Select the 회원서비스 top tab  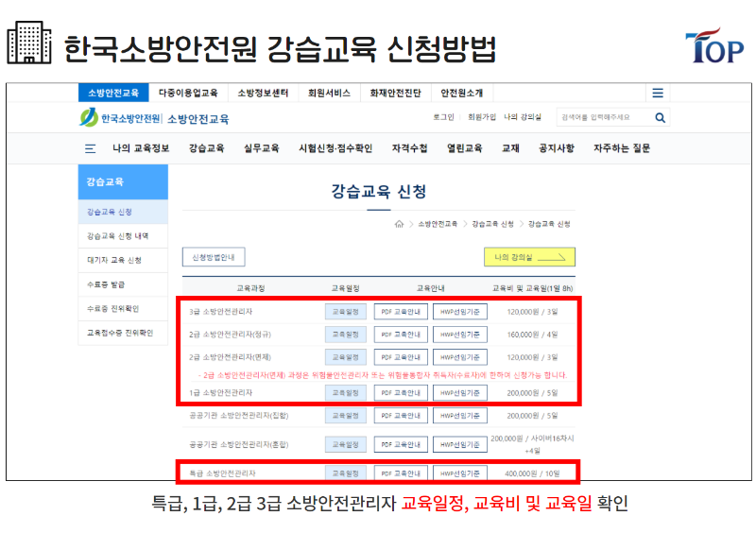tap(329, 93)
